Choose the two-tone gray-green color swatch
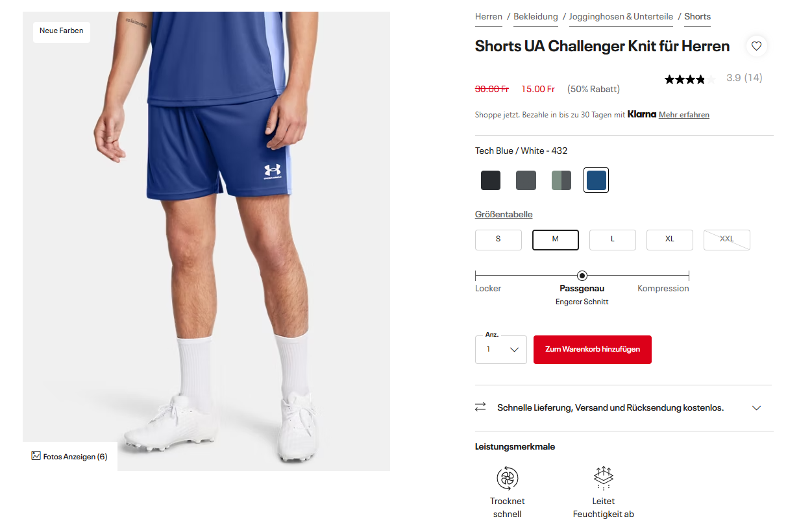This screenshot has width=812, height=532. 561,180
